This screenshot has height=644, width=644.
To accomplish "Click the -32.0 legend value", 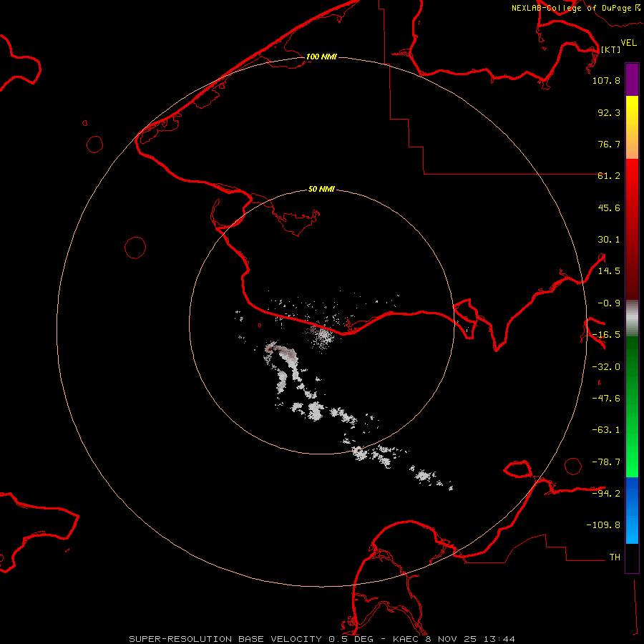I will (606, 367).
